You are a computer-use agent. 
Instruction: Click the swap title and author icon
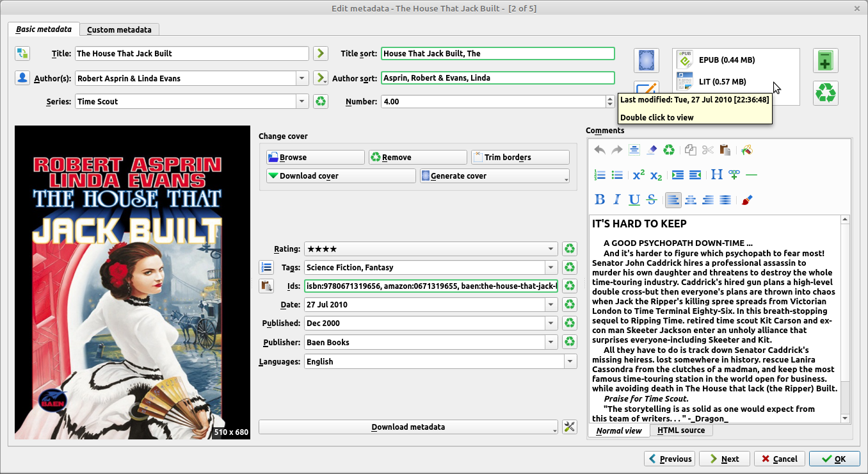coord(22,53)
